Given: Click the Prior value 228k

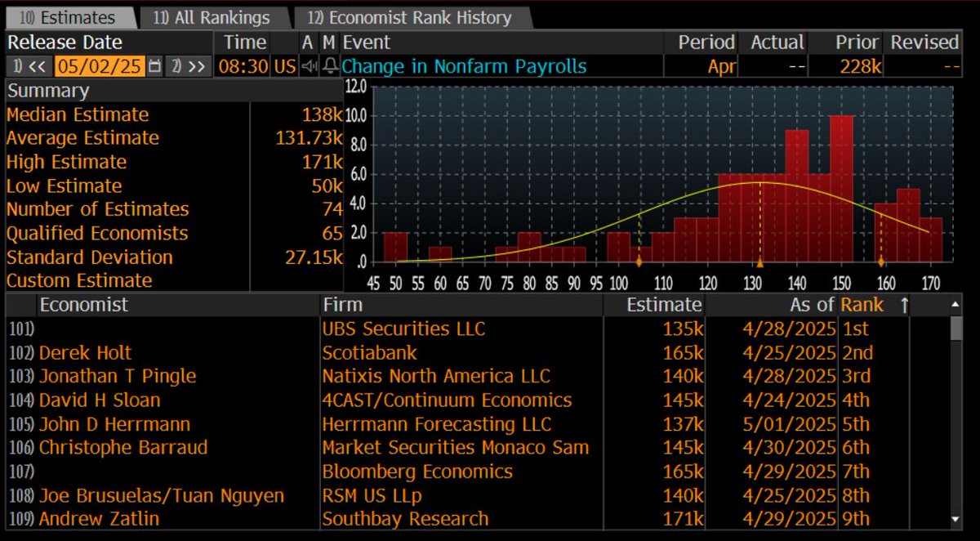Looking at the screenshot, I should [x=861, y=66].
